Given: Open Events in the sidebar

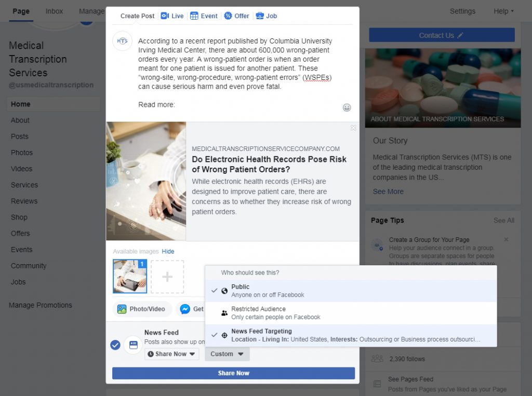Looking at the screenshot, I should coord(22,250).
